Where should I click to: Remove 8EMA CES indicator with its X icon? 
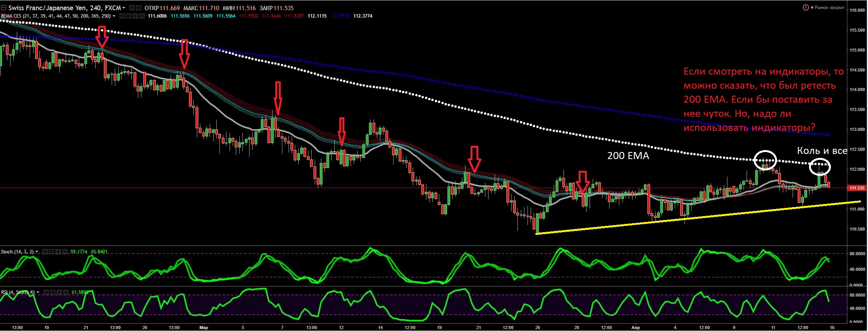pos(142,16)
